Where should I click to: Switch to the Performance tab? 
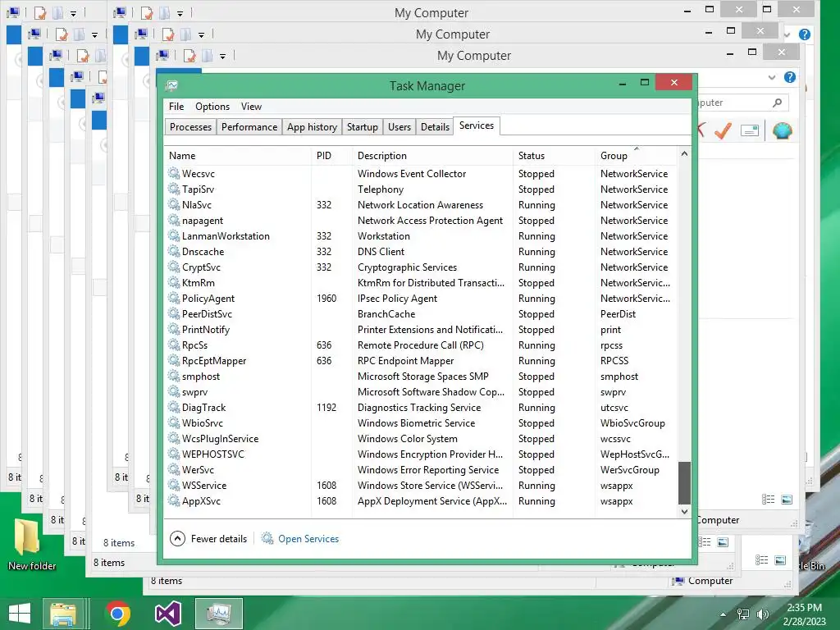click(x=249, y=127)
